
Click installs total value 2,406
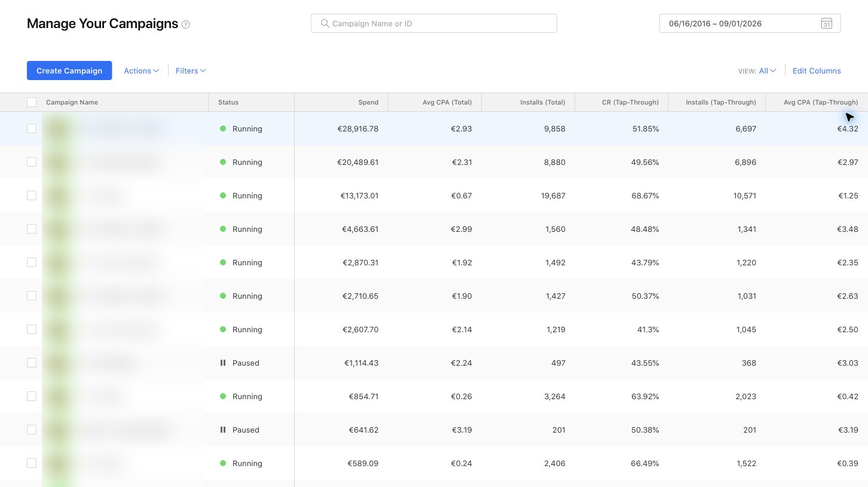tap(554, 463)
